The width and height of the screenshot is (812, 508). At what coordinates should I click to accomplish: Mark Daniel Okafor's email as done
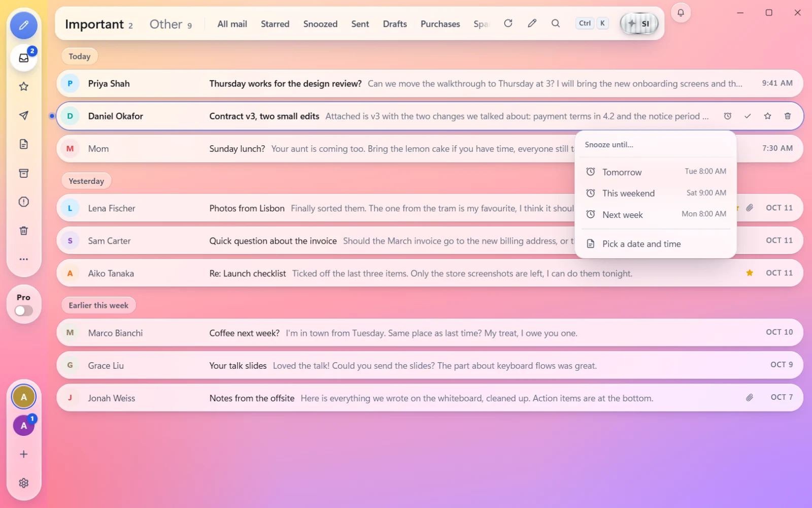click(x=748, y=116)
